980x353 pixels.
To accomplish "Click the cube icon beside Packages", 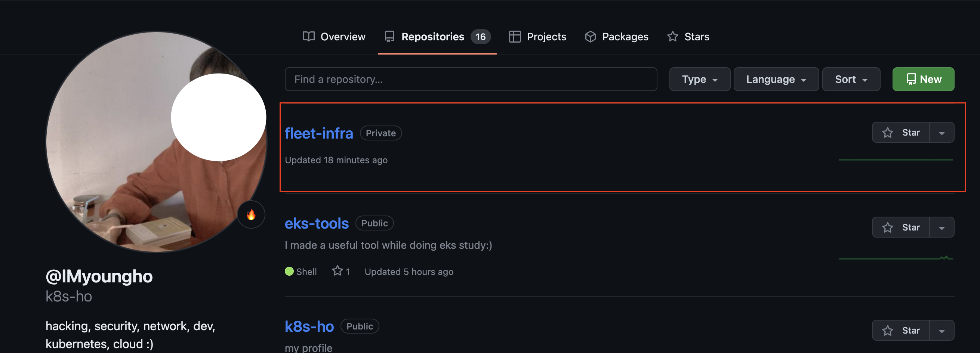I will pyautogui.click(x=591, y=37).
